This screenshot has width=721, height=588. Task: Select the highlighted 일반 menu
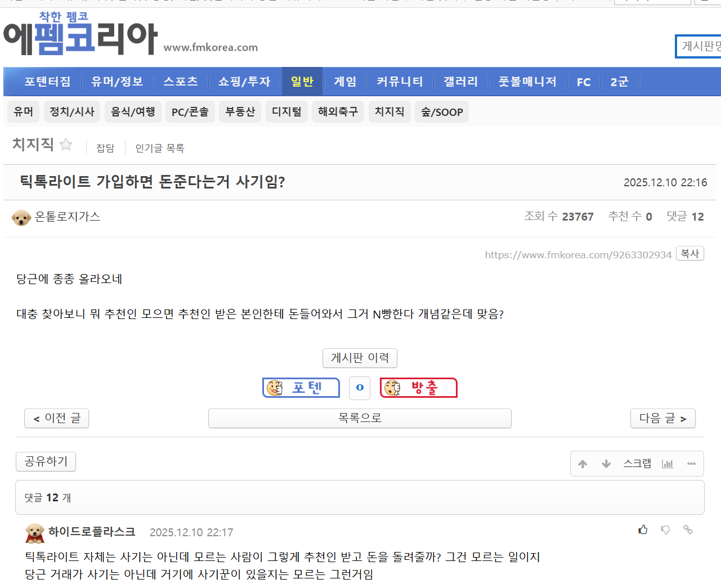(x=302, y=82)
